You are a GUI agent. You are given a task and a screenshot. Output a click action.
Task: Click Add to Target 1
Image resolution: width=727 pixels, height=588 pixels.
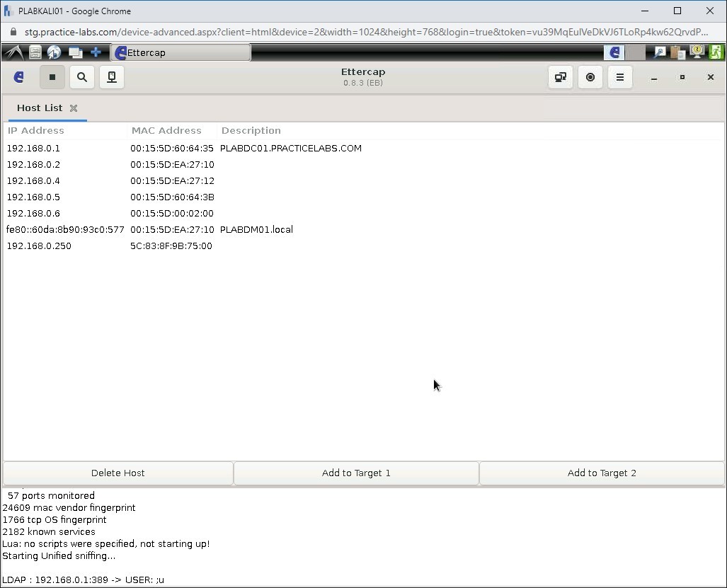coord(356,473)
